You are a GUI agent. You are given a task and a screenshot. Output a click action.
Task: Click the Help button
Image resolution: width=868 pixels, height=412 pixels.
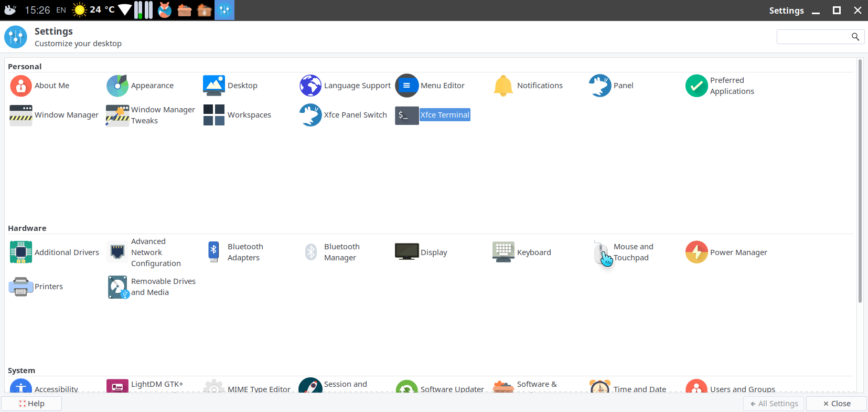[x=31, y=404]
